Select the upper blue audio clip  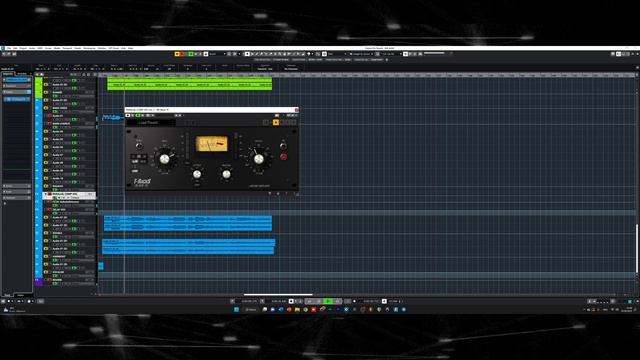pos(188,223)
